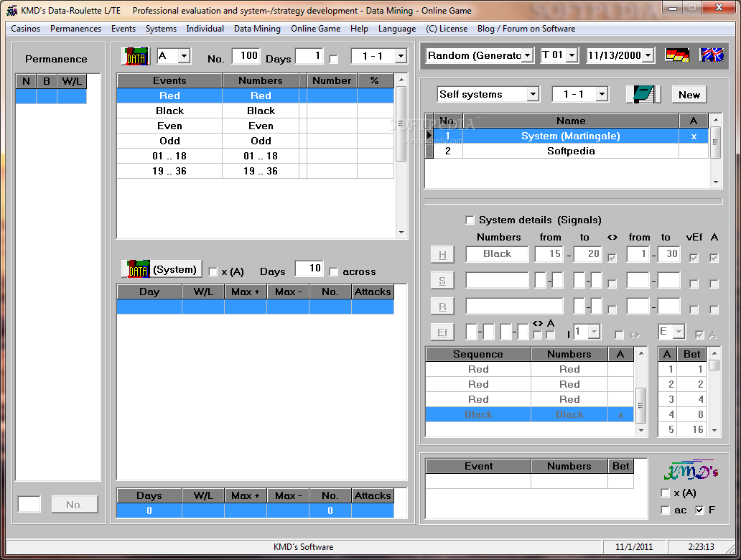
Task: Click the S signal button
Action: 442,281
